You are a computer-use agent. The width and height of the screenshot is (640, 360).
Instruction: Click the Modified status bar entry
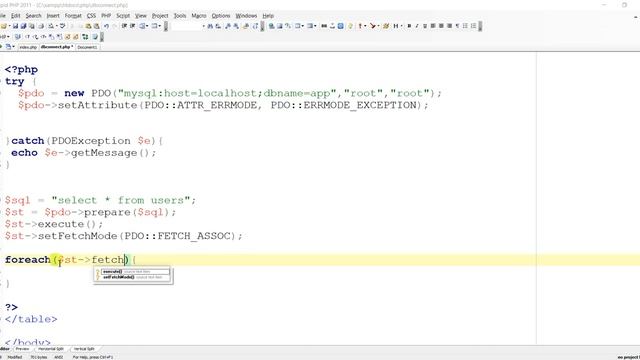click(x=15, y=357)
